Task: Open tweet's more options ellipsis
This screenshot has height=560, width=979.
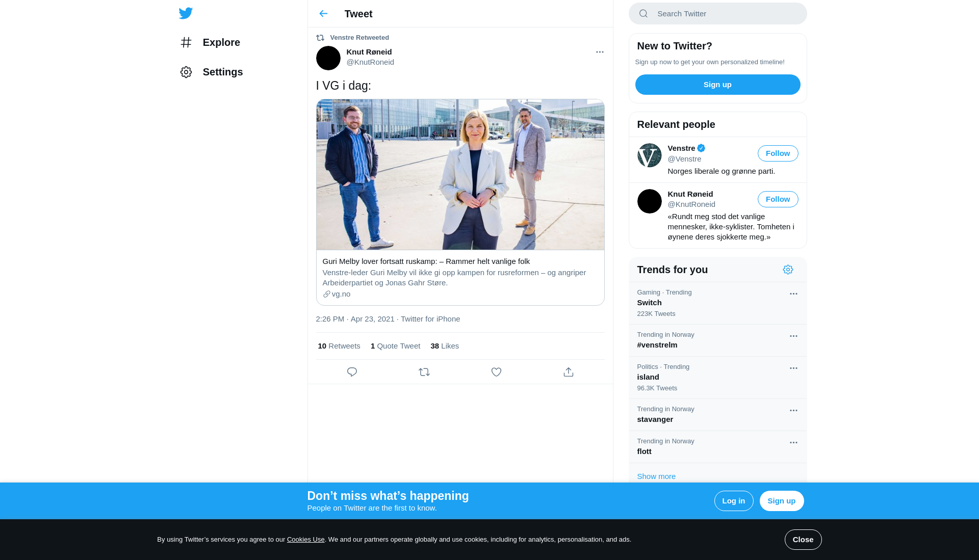Action: (x=600, y=52)
